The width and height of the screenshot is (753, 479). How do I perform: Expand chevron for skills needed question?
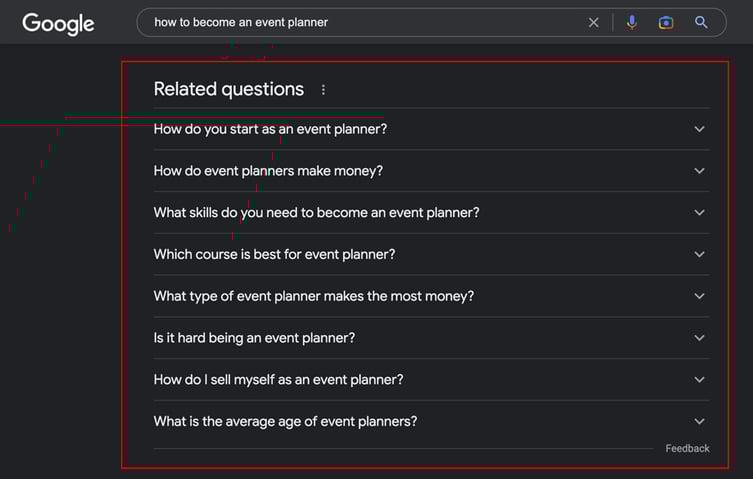pos(699,213)
